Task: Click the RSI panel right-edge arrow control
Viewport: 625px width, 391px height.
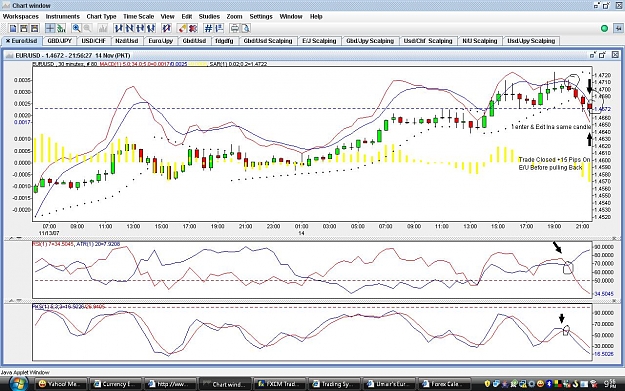Action: (614, 238)
